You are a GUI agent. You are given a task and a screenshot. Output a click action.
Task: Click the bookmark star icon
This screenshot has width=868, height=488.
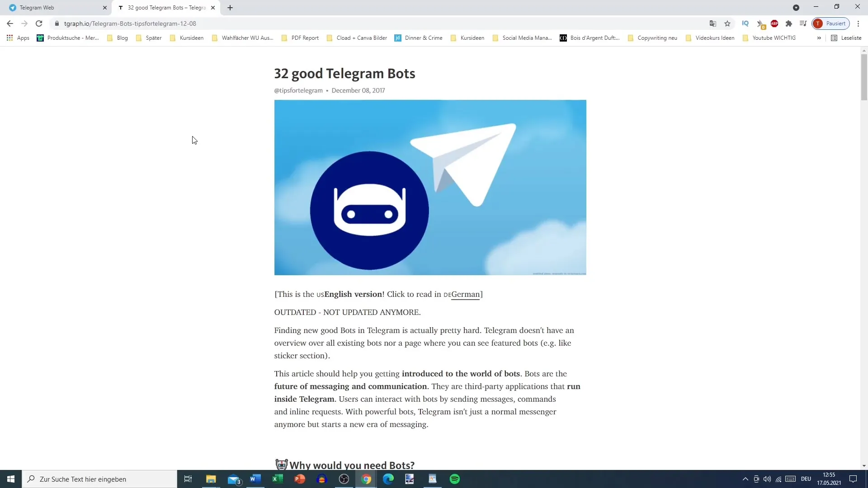(x=727, y=24)
